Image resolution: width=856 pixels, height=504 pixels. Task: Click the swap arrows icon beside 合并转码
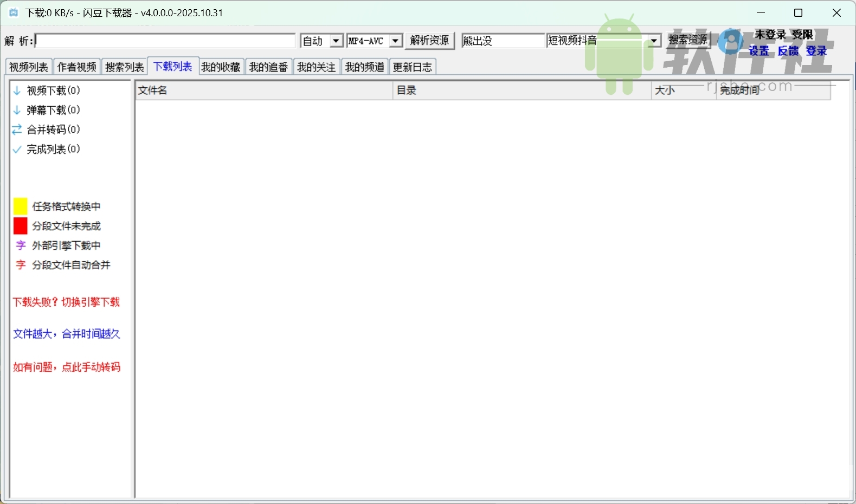pyautogui.click(x=17, y=130)
